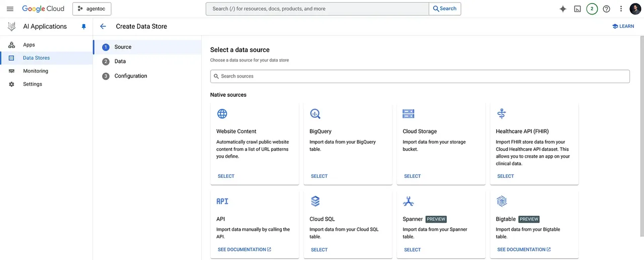Open Apps in the sidebar
The width and height of the screenshot is (644, 260).
(x=46, y=45)
